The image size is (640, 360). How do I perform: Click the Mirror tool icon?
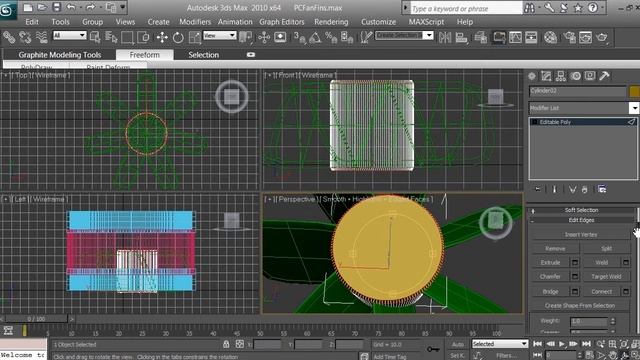(x=445, y=38)
